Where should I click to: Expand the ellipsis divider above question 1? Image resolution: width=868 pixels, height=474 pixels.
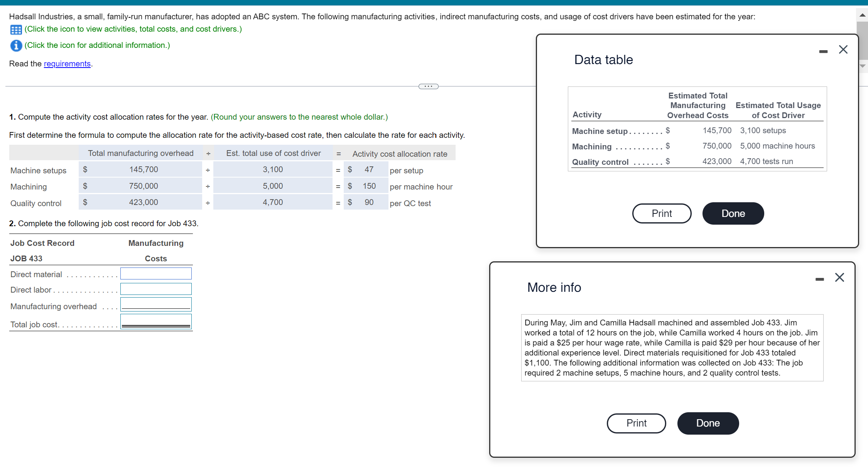click(428, 86)
